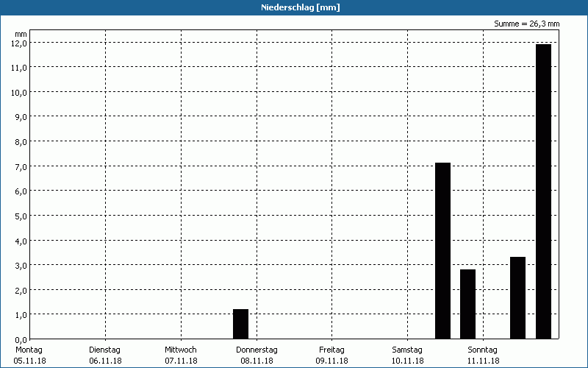Click the '0,0' y-axis value

21,340
